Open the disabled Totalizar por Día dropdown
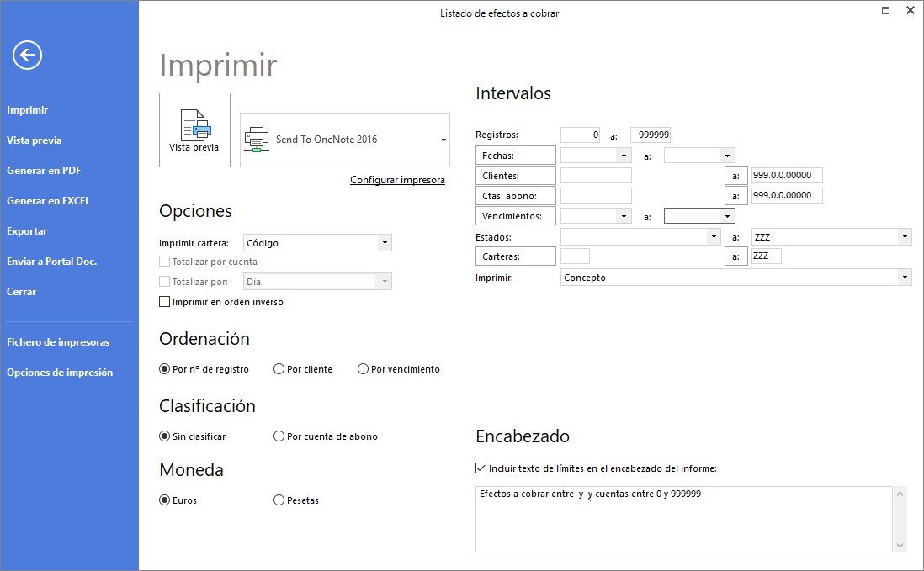The image size is (924, 571). click(x=385, y=282)
